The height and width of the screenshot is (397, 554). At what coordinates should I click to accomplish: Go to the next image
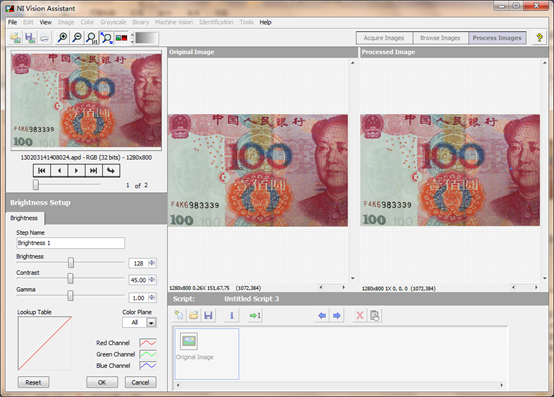coord(76,171)
